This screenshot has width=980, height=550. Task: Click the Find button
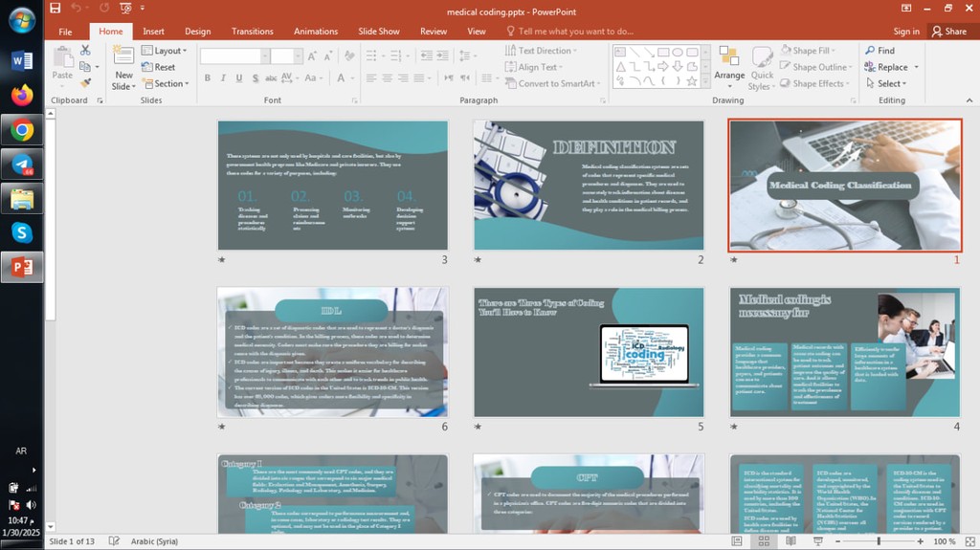click(x=880, y=51)
